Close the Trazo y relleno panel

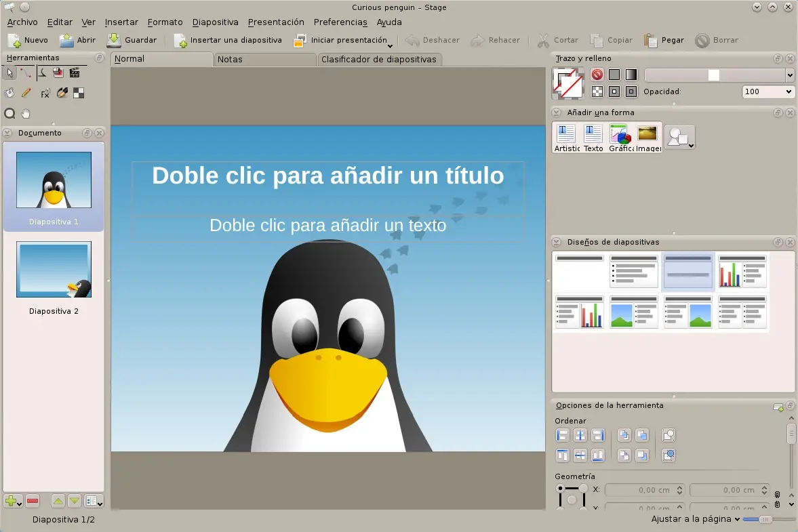[790, 58]
